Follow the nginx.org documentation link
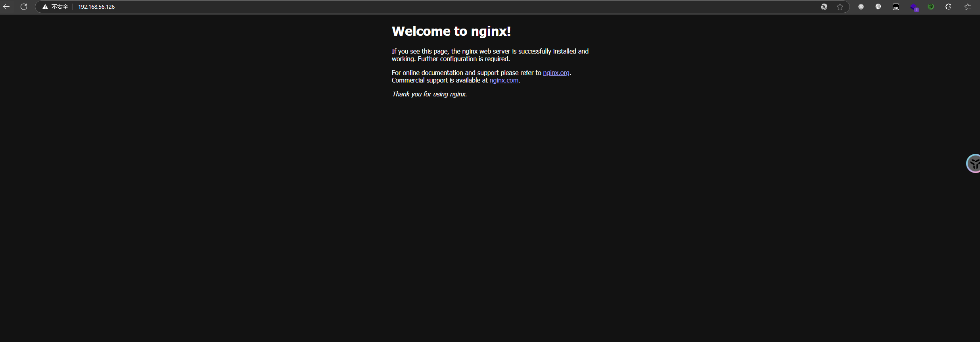This screenshot has width=980, height=342. tap(556, 73)
